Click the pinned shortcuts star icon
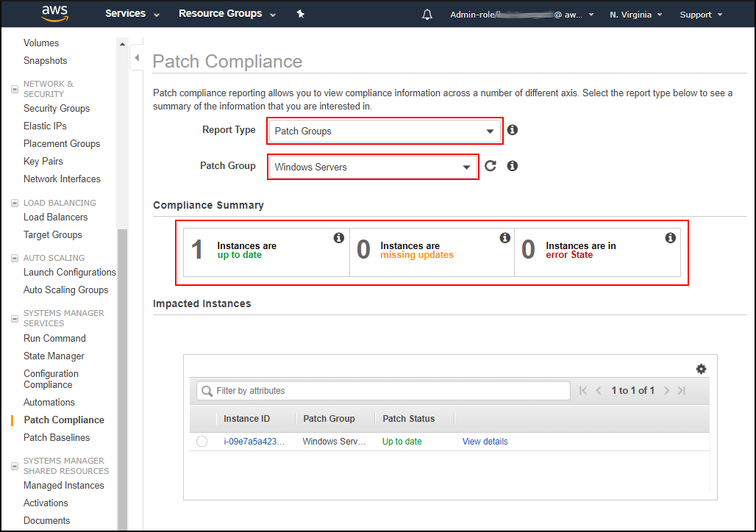 (x=301, y=14)
